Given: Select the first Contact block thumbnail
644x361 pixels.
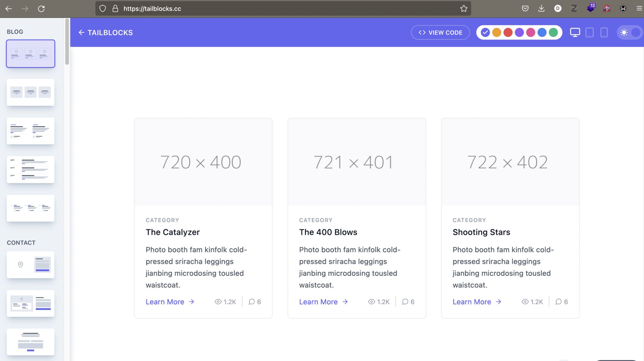Looking at the screenshot, I should [31, 265].
